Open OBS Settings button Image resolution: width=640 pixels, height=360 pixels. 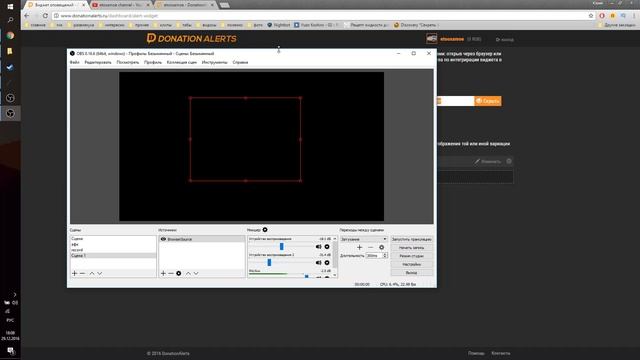pos(411,264)
